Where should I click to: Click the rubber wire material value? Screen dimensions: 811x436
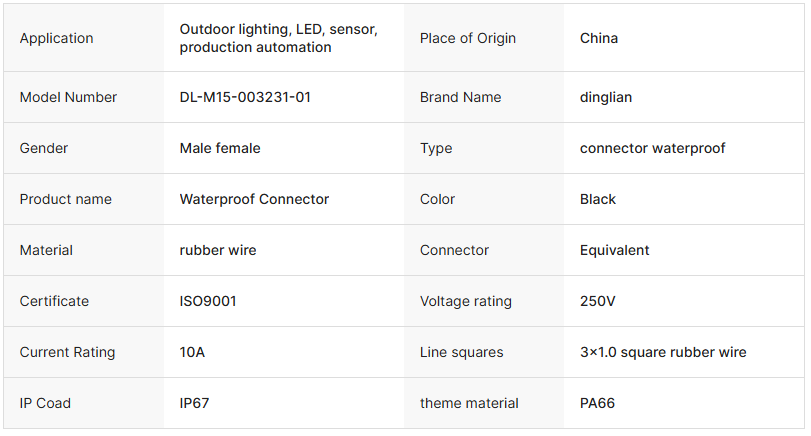click(x=218, y=250)
